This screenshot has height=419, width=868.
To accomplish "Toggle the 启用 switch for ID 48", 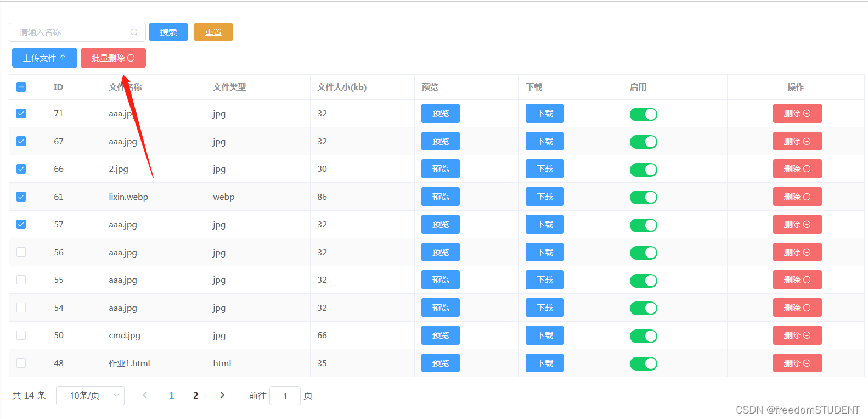I will tap(644, 364).
